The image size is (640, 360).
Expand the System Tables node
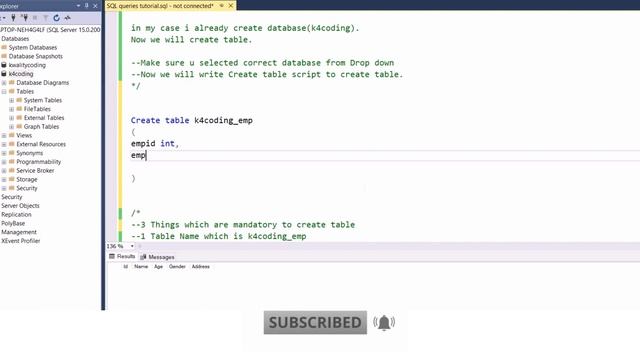click(x=11, y=100)
